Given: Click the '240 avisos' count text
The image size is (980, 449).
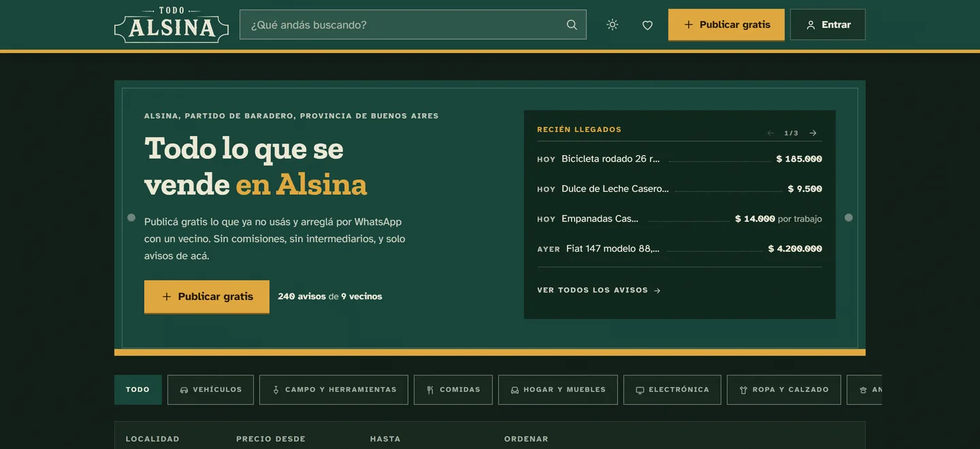Looking at the screenshot, I should click(301, 297).
